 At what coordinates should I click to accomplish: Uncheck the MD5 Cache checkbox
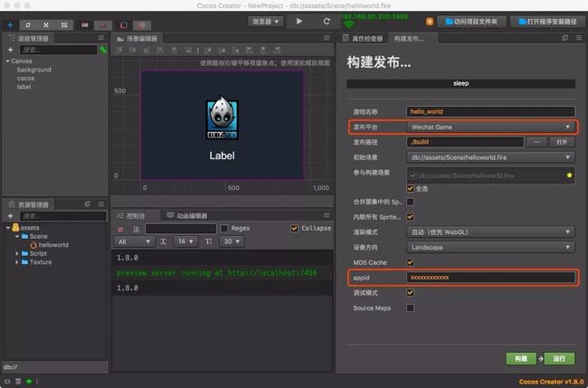pyautogui.click(x=411, y=261)
